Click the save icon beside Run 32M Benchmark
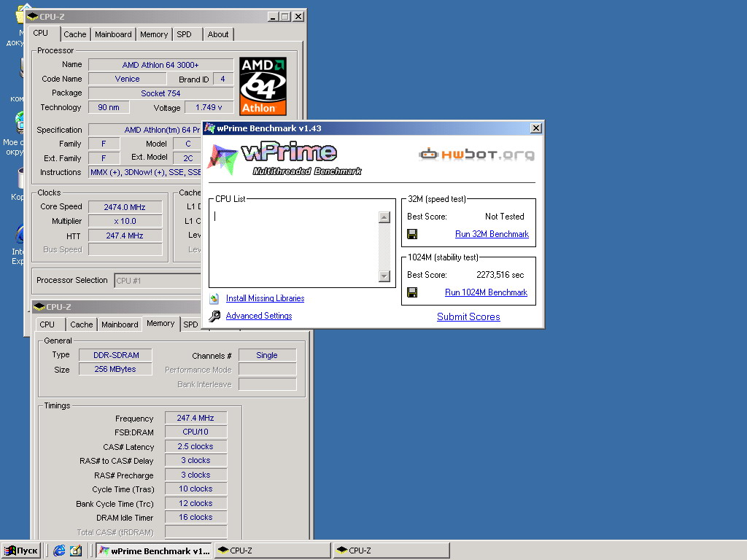 (412, 234)
